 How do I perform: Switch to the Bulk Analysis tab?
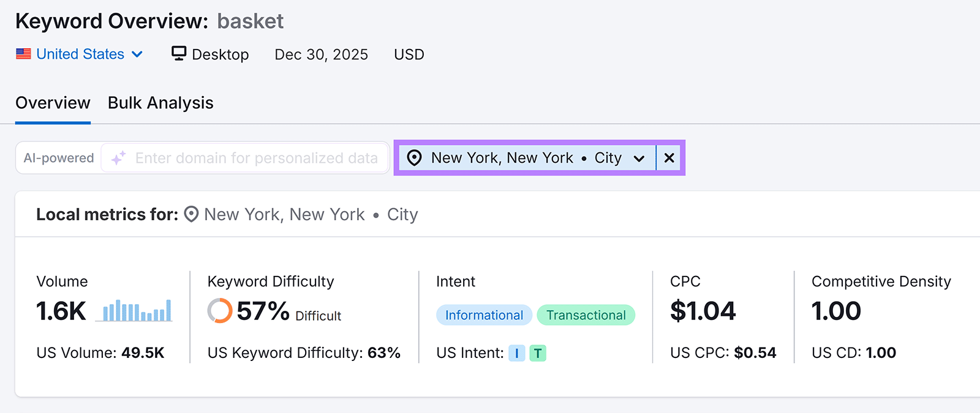[160, 102]
